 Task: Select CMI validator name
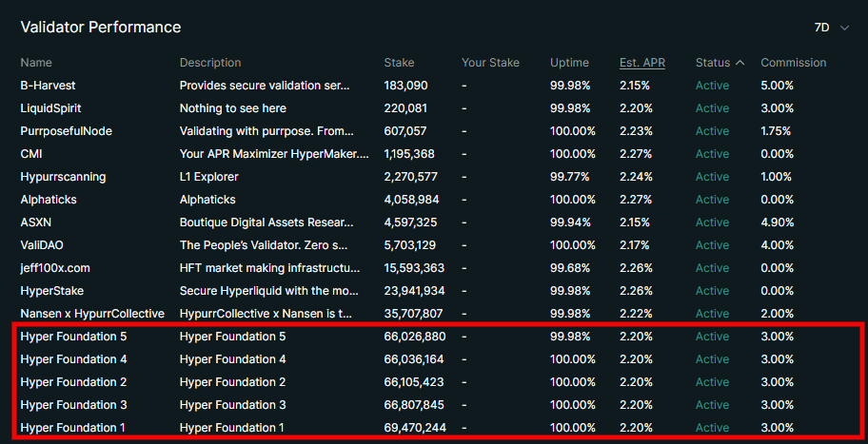(x=31, y=154)
